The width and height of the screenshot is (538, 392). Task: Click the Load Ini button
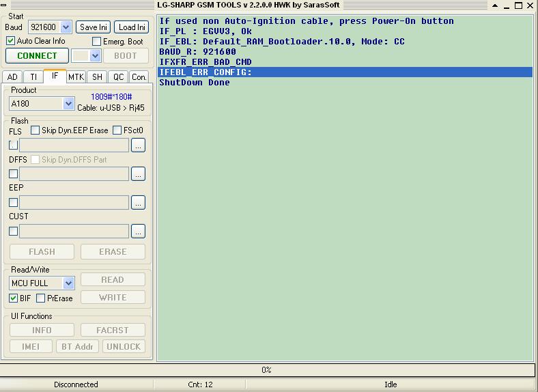click(132, 27)
